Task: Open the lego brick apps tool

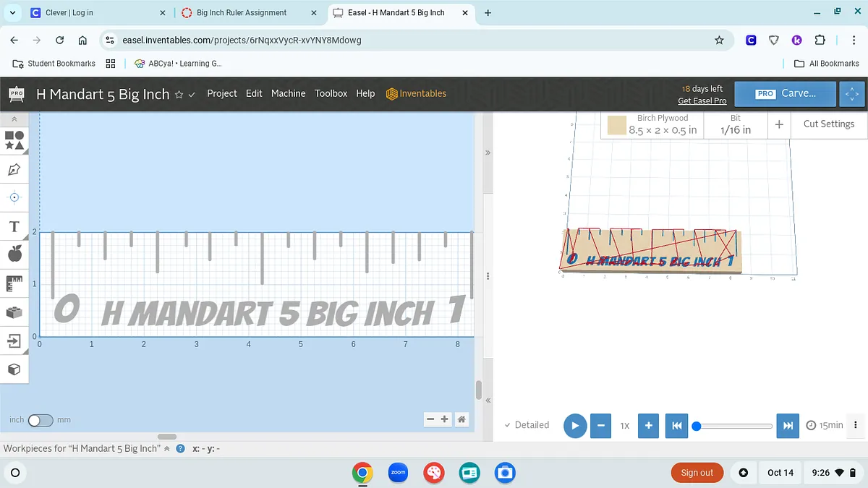Action: (x=14, y=312)
